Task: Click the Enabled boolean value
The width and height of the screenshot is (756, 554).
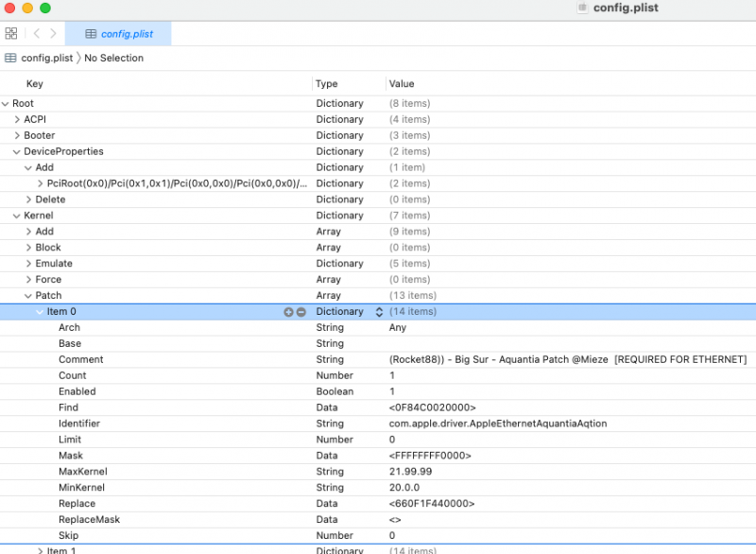Action: [x=392, y=391]
